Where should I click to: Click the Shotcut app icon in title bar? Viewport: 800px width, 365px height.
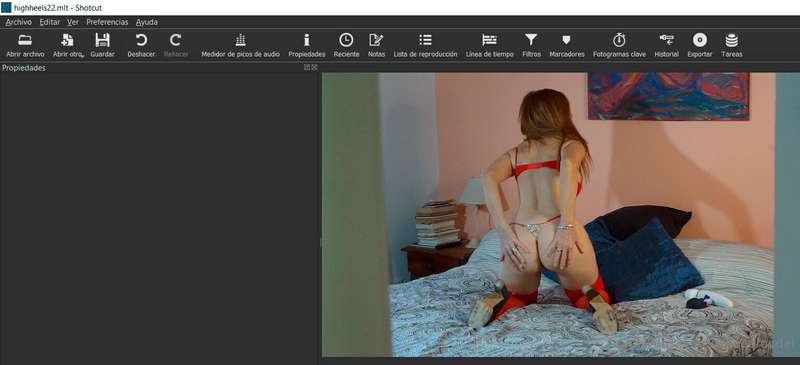click(6, 8)
